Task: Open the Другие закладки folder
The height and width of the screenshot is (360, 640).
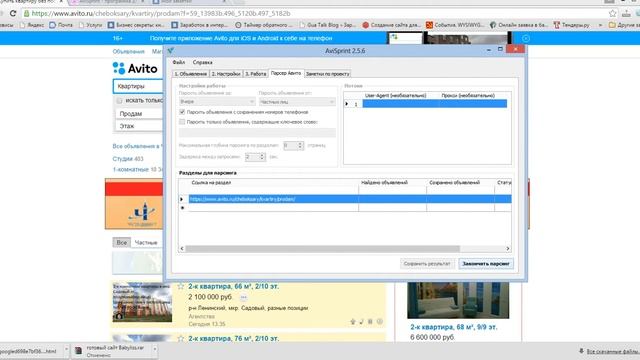Action: [624, 25]
